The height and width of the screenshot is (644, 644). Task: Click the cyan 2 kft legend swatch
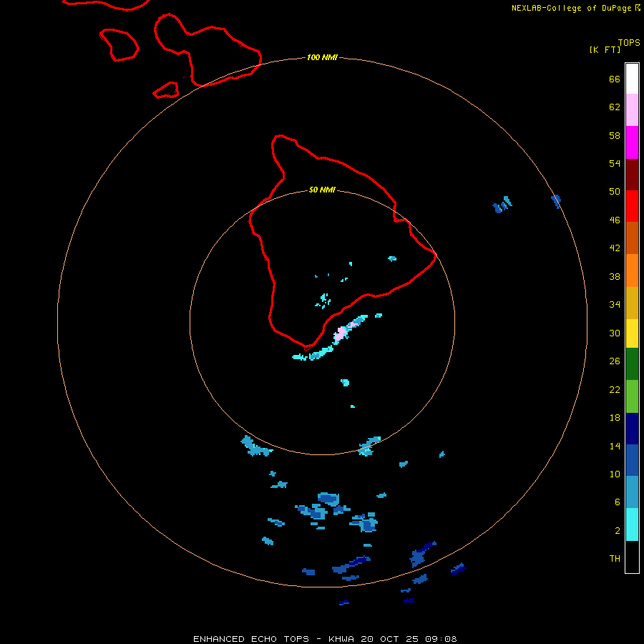click(x=632, y=525)
